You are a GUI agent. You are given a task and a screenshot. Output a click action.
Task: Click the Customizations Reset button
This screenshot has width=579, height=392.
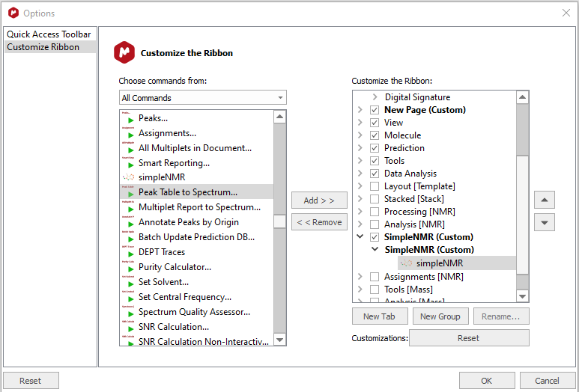(469, 338)
